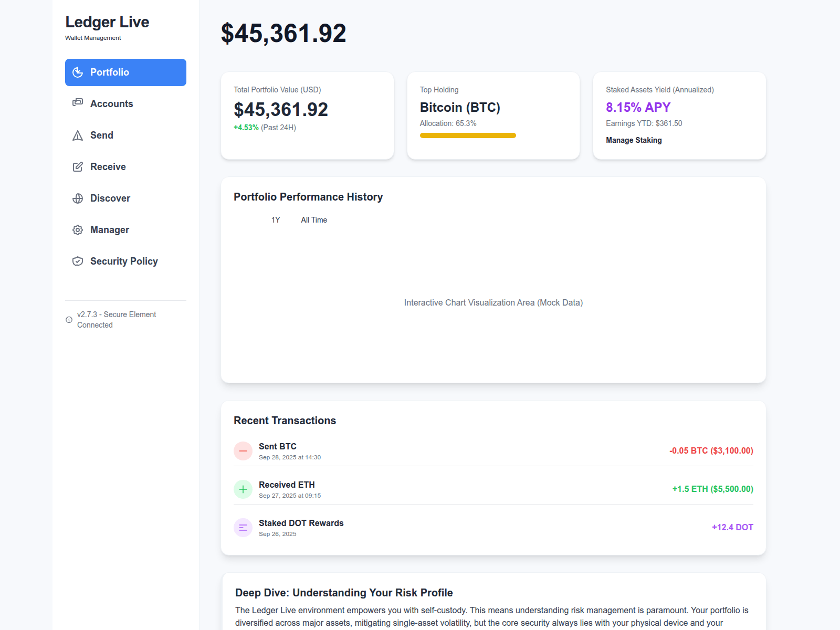
Task: Click the Receive pencil-square icon
Action: tap(78, 167)
